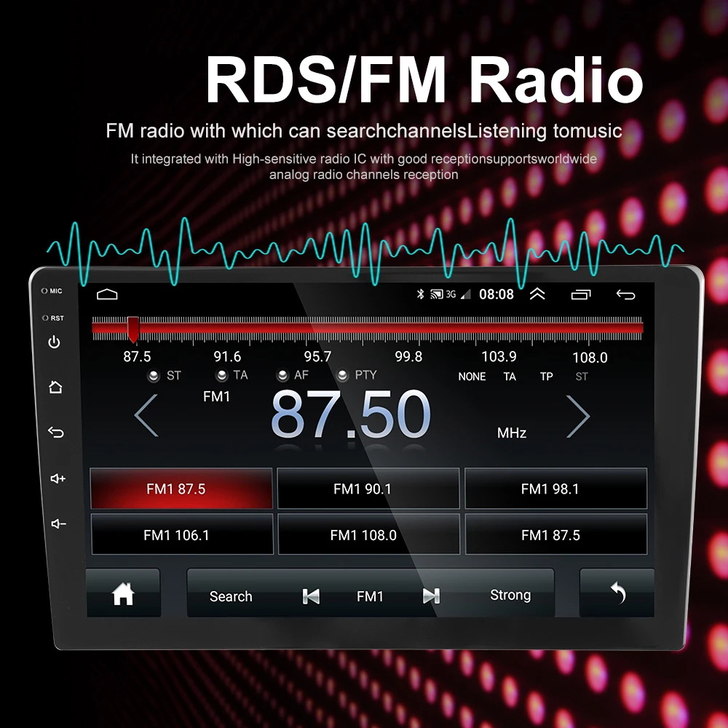Open recent apps overview icon

click(x=581, y=294)
